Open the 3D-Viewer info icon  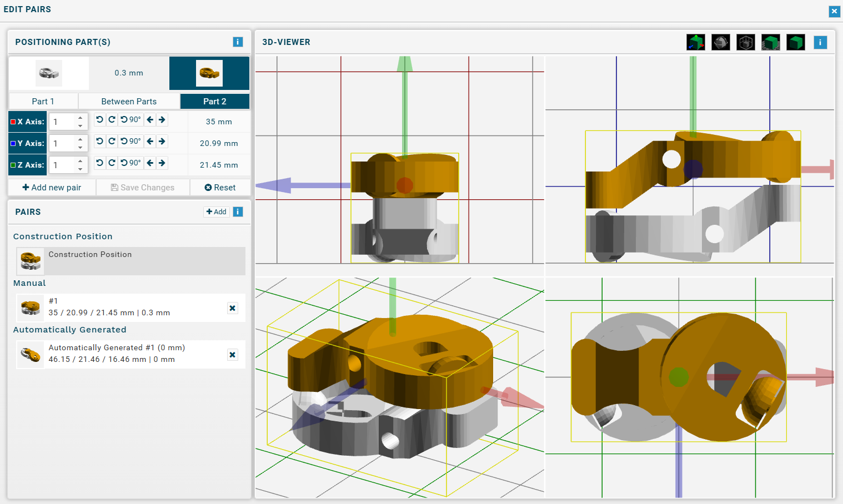820,42
